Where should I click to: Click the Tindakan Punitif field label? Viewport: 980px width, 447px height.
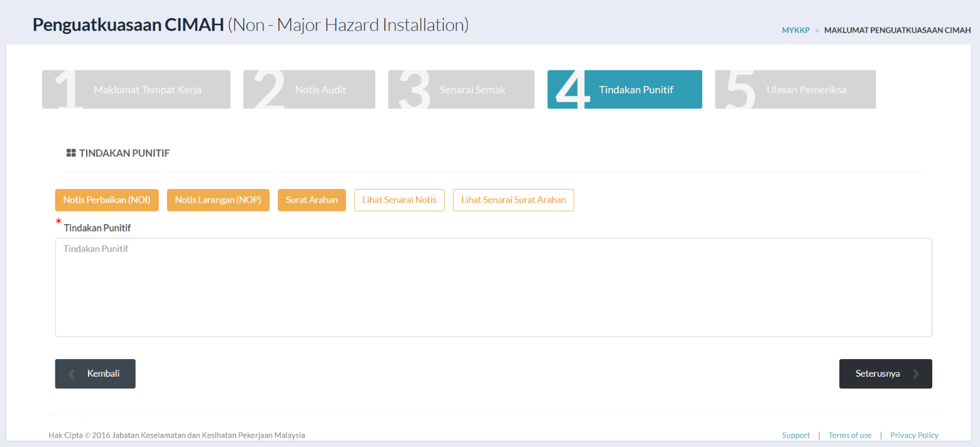point(97,228)
